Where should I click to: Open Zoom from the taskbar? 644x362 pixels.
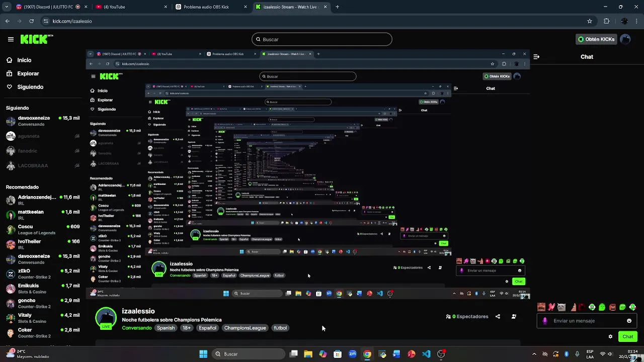[x=352, y=354]
